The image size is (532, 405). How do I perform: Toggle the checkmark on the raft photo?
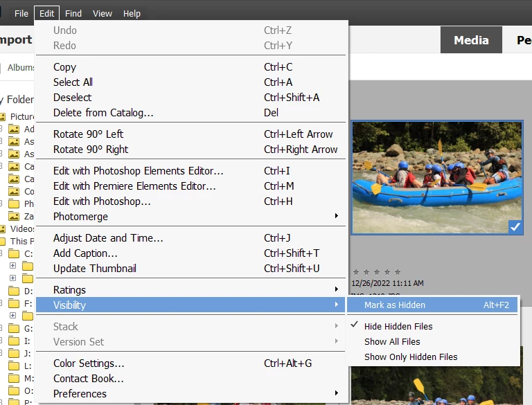click(515, 227)
